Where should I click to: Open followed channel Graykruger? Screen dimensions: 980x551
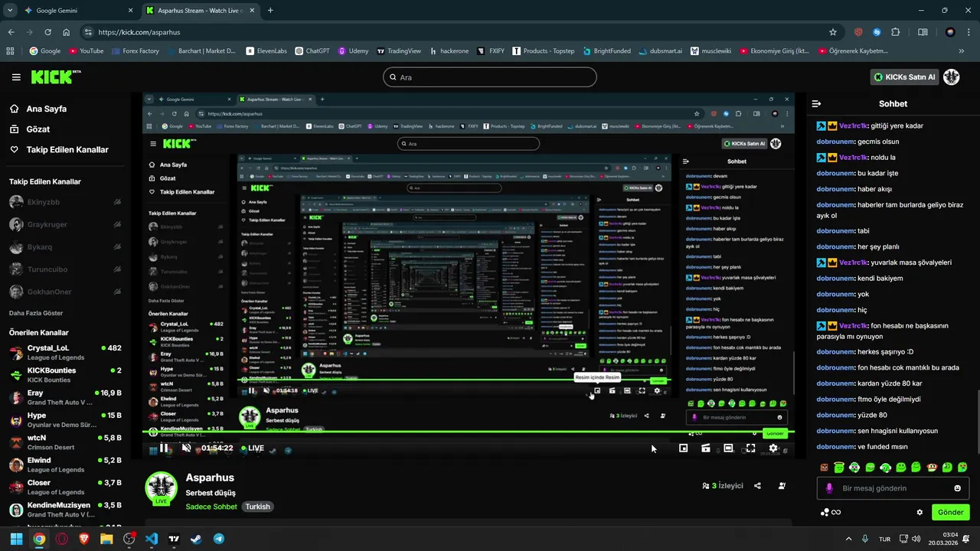pyautogui.click(x=65, y=225)
